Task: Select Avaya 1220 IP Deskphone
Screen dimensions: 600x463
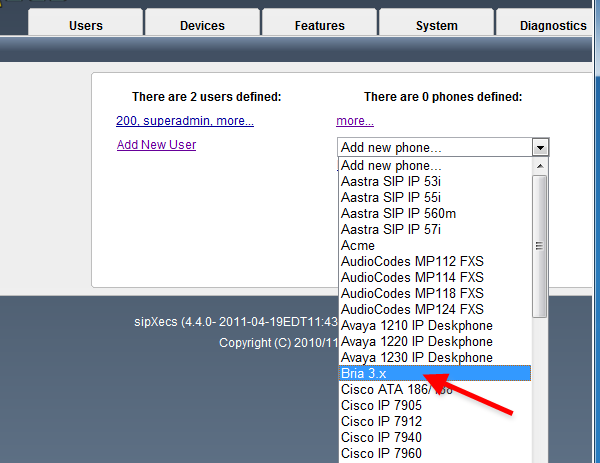Action: pyautogui.click(x=435, y=342)
